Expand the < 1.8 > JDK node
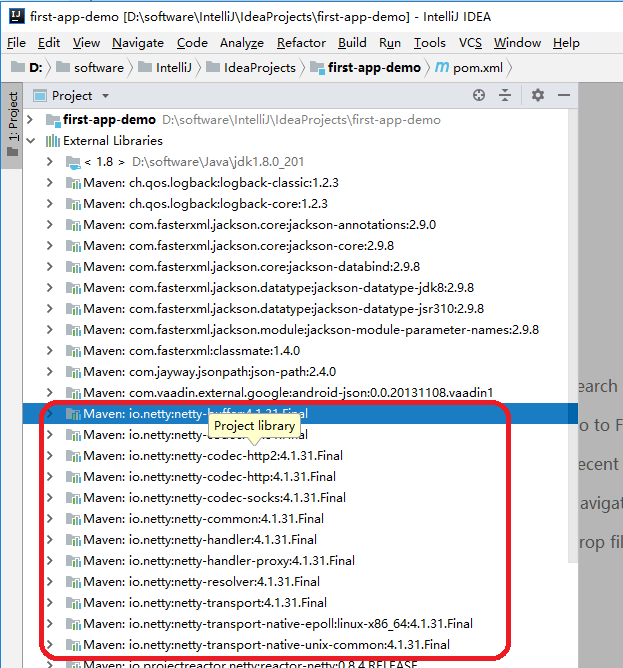The width and height of the screenshot is (623, 668). pyautogui.click(x=50, y=161)
